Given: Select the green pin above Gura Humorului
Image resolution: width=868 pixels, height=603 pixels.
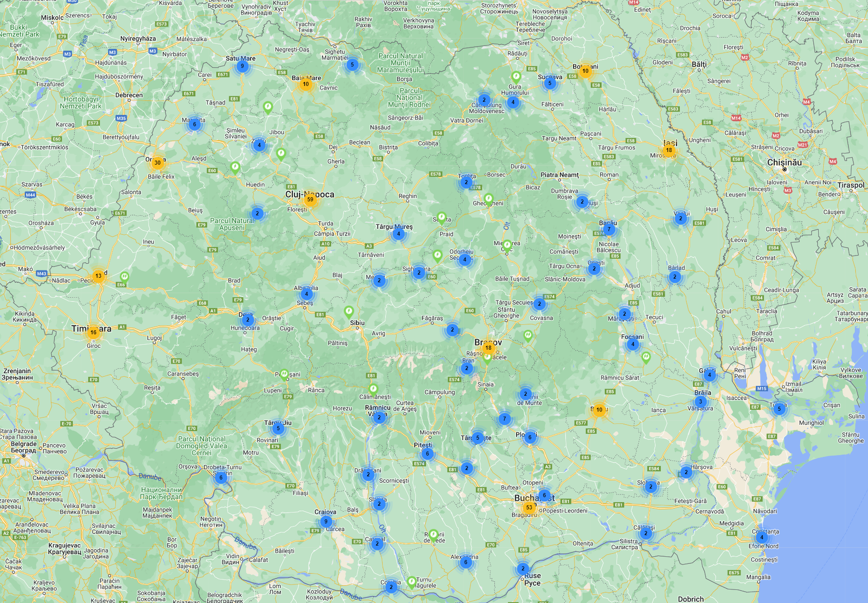Looking at the screenshot, I should click(516, 76).
